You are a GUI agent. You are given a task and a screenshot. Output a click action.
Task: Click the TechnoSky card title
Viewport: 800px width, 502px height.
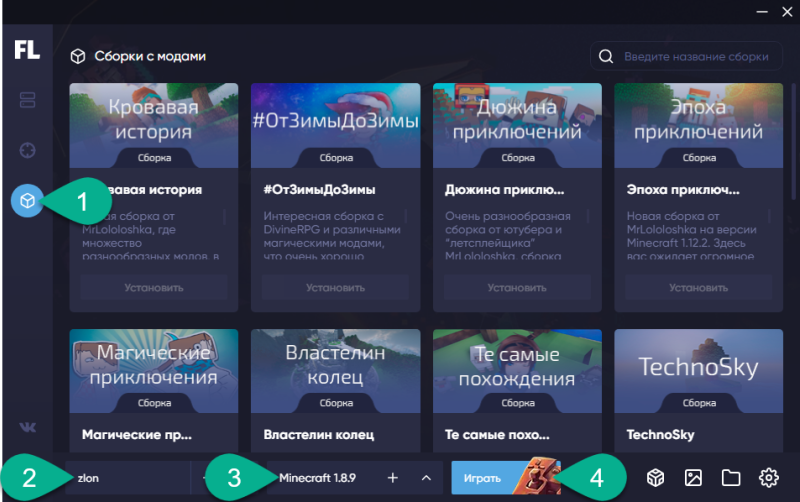point(660,435)
